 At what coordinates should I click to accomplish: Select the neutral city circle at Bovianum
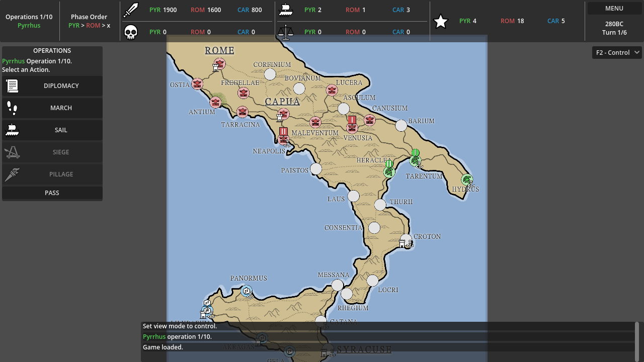click(x=299, y=88)
